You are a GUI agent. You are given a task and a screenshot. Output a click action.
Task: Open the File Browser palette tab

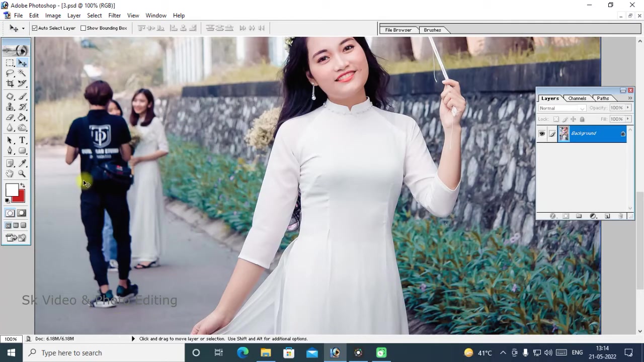point(398,30)
